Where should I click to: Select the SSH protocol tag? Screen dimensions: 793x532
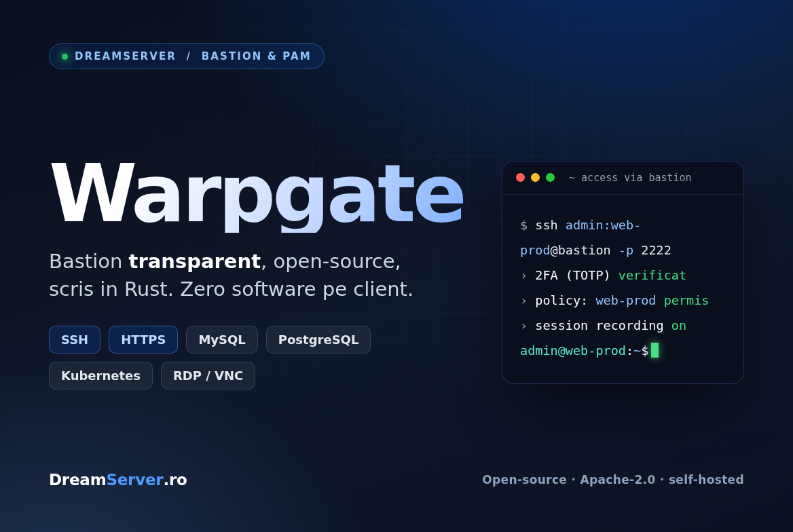(75, 340)
